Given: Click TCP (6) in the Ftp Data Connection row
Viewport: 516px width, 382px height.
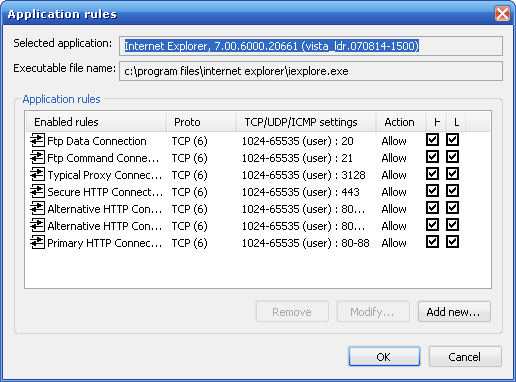Looking at the screenshot, I should (189, 141).
